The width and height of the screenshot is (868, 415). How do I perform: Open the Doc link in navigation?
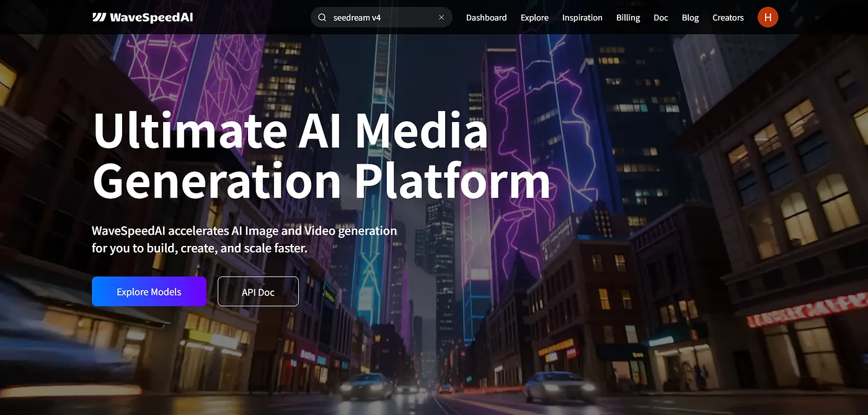(x=661, y=17)
